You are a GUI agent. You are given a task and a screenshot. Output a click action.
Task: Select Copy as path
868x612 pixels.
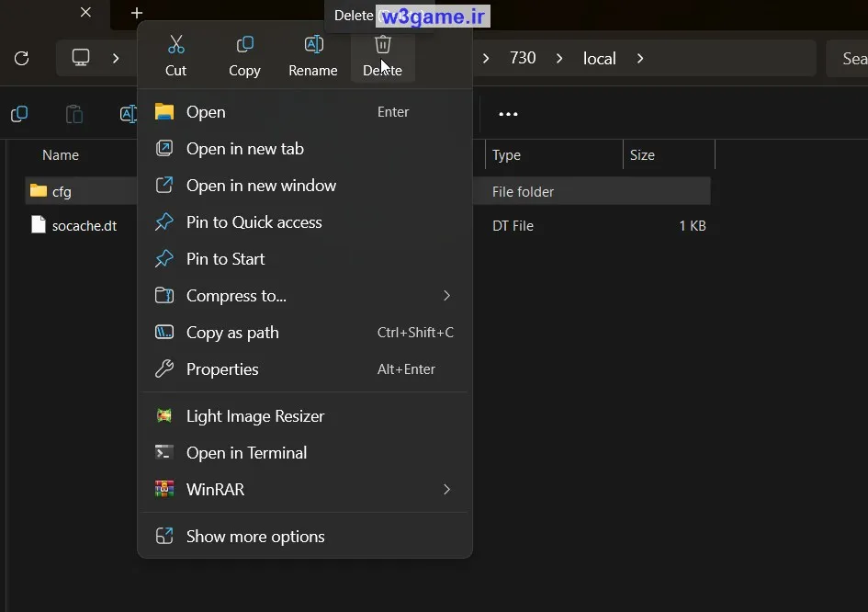pyautogui.click(x=304, y=333)
